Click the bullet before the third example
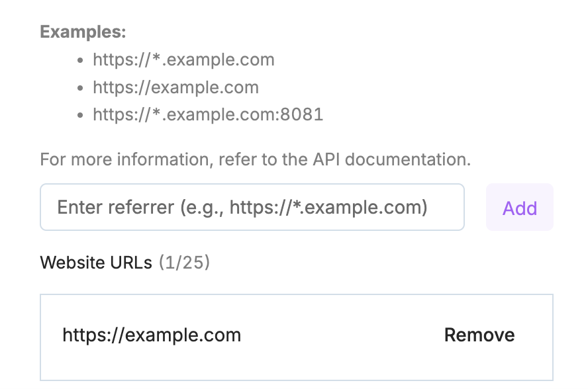Image resolution: width=588 pixels, height=389 pixels. [x=80, y=115]
